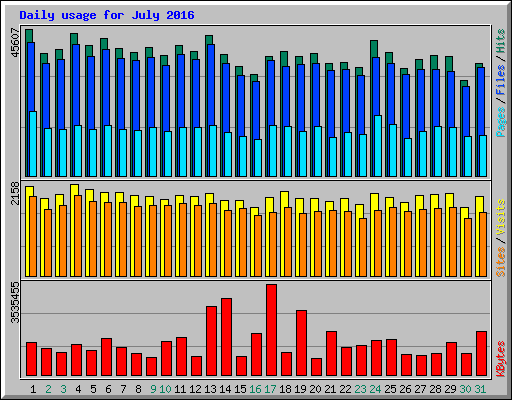Click the 'Daily usage for July 2016' title
Screen dimensions: 512x400
pos(107,15)
